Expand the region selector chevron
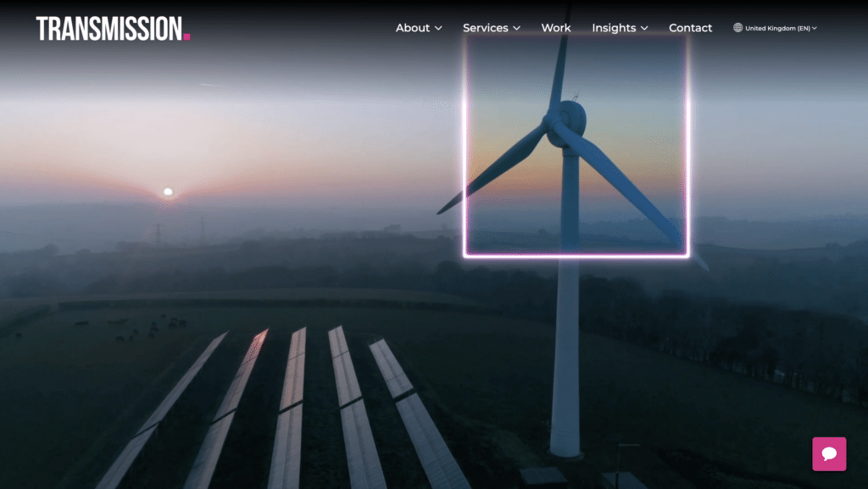868x489 pixels. coord(815,28)
